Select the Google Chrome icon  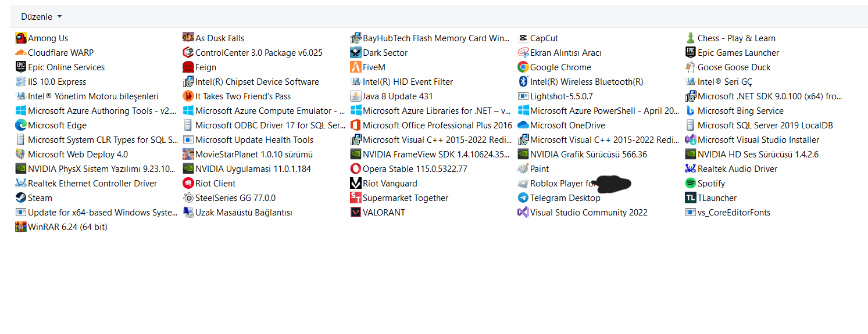pos(523,67)
